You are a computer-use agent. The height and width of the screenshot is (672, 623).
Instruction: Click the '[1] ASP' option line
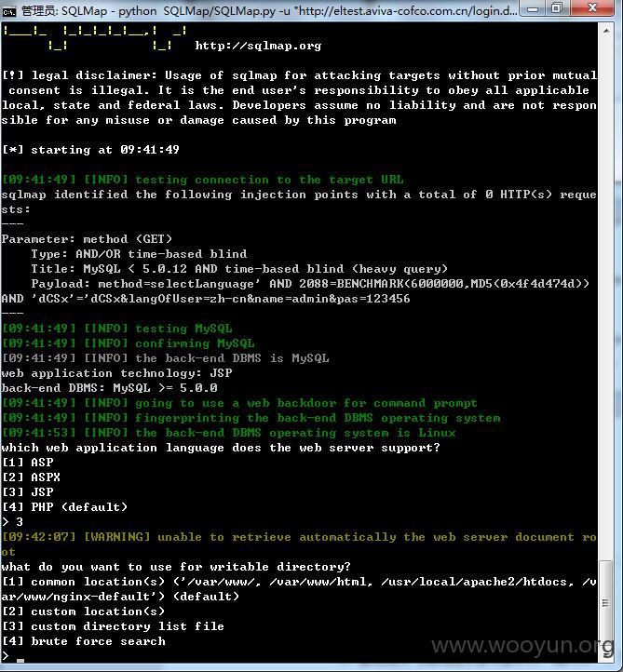28,463
